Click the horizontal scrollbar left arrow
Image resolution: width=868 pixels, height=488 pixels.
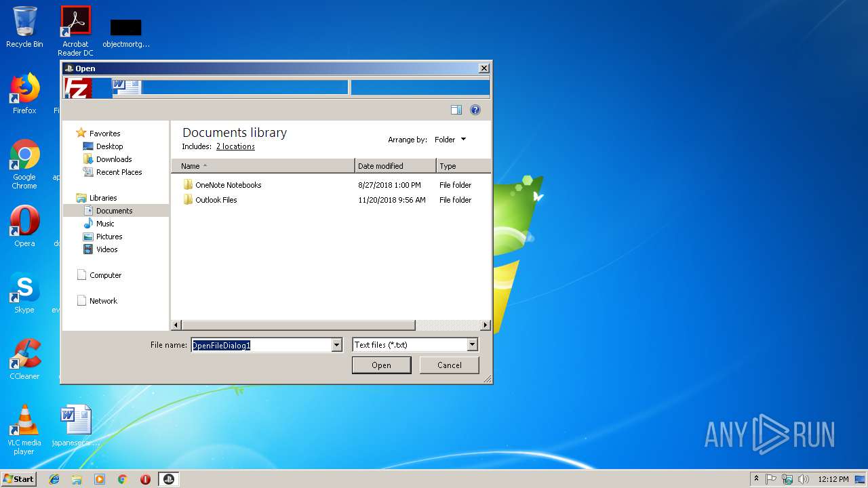point(176,325)
